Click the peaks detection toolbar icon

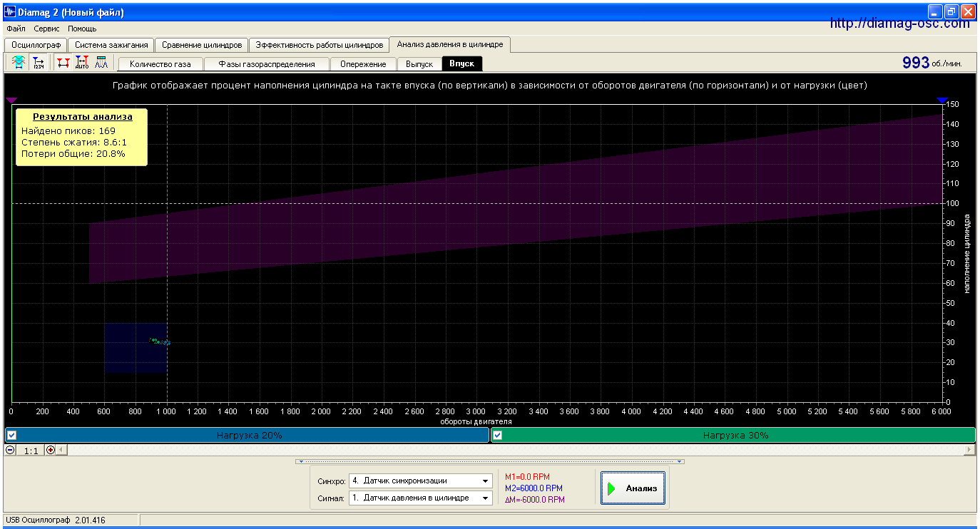coord(101,63)
